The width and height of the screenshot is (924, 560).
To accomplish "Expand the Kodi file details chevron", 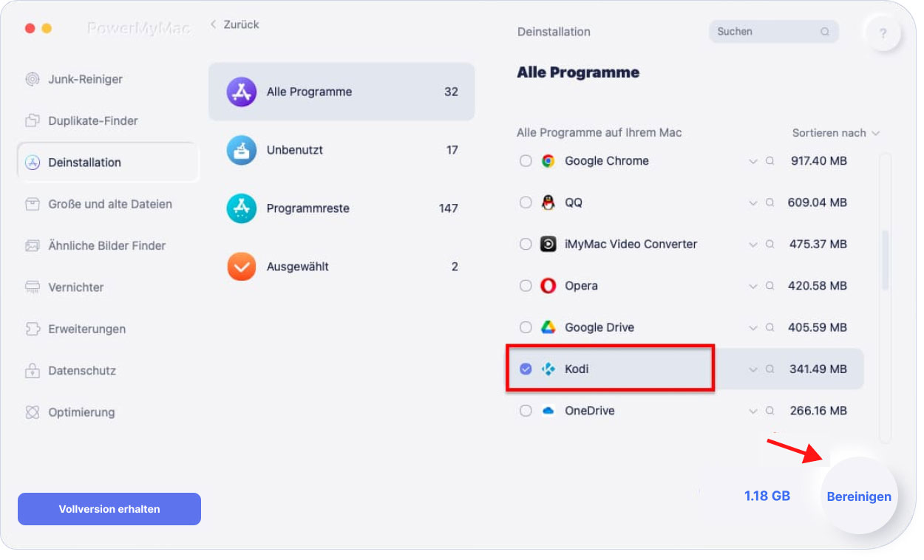I will click(753, 369).
